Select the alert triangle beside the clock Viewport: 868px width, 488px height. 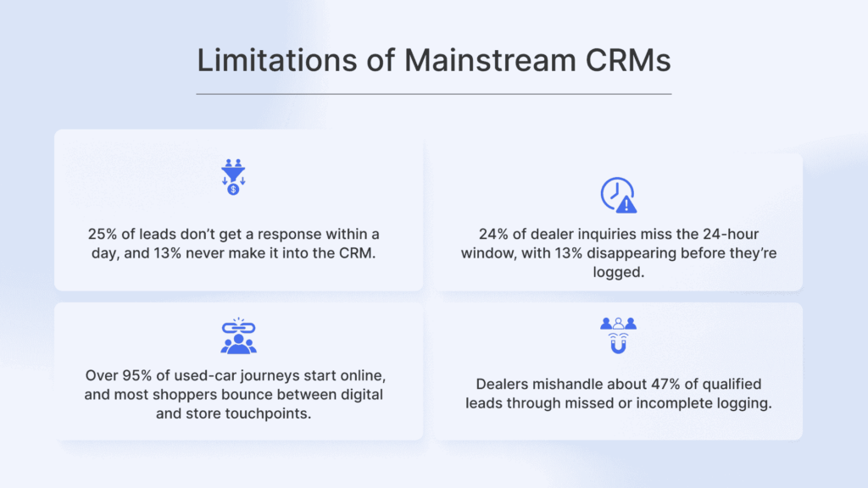[628, 203]
